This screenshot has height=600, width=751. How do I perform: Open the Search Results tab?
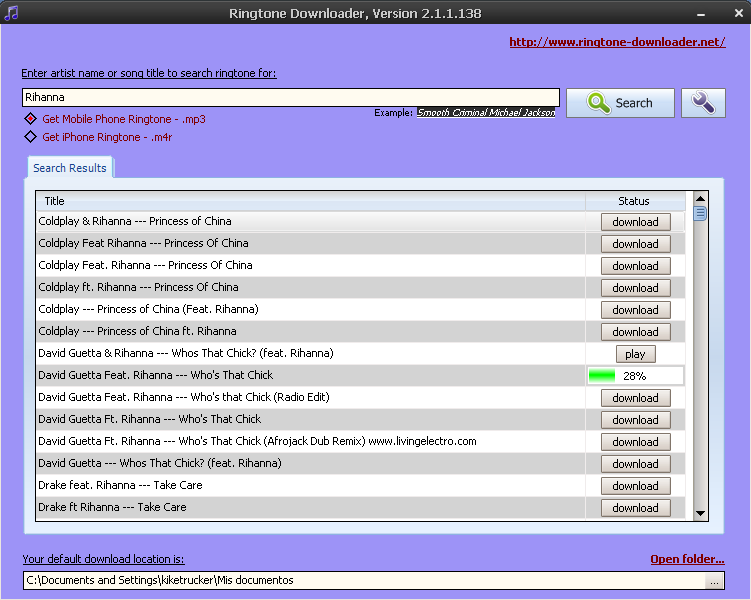(x=70, y=168)
